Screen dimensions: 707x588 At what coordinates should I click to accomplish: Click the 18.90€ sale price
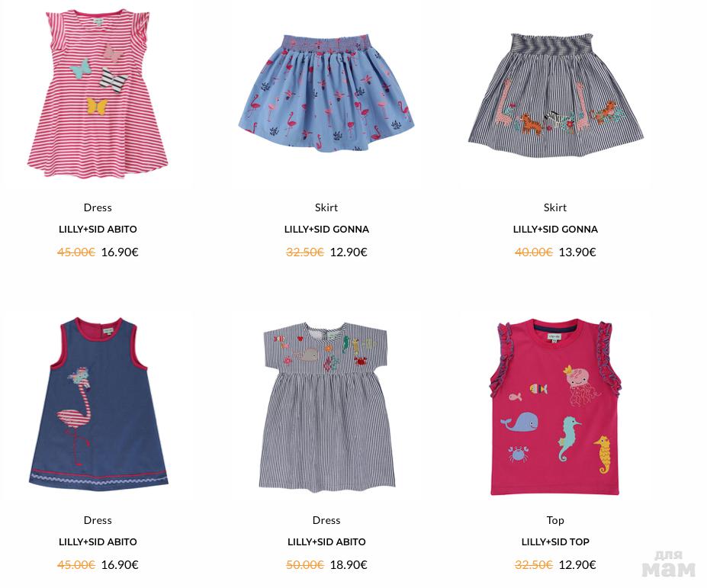349,564
